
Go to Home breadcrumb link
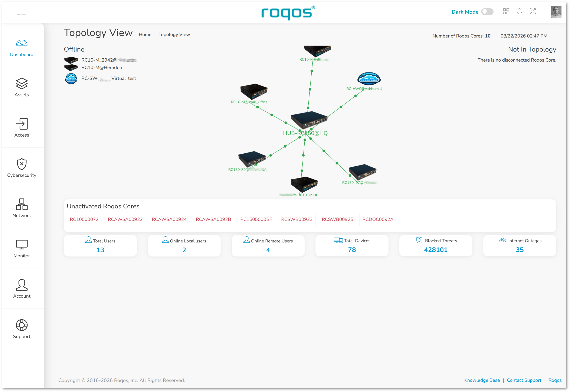click(145, 34)
